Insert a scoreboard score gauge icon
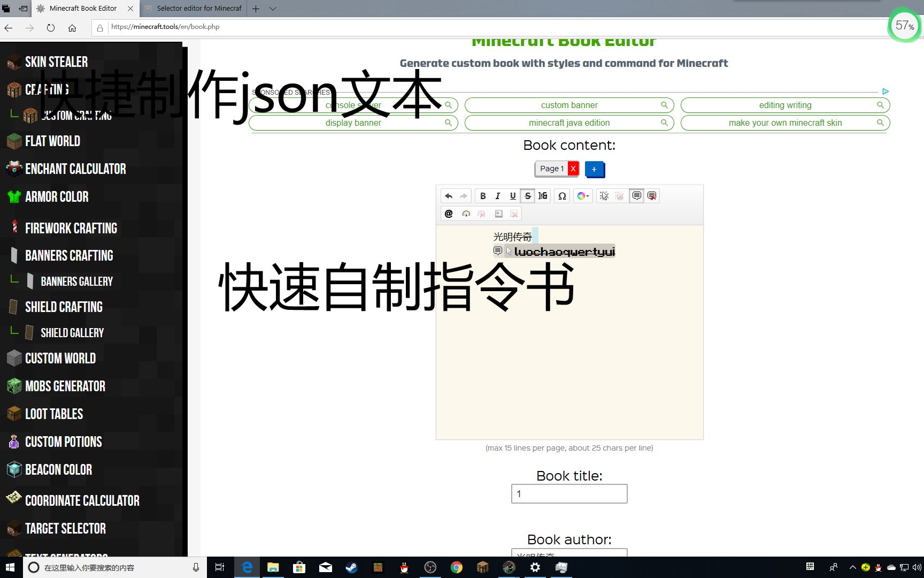The width and height of the screenshot is (924, 578). pos(466,214)
